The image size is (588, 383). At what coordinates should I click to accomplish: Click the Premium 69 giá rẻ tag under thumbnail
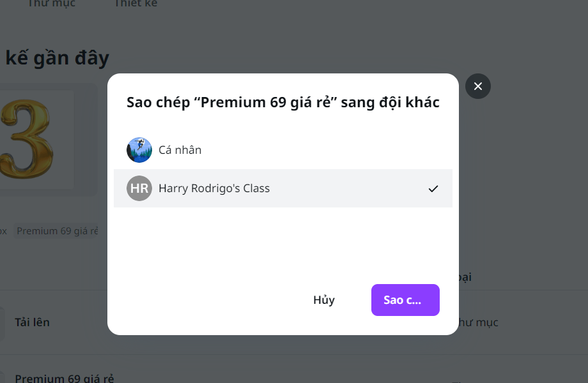(57, 231)
